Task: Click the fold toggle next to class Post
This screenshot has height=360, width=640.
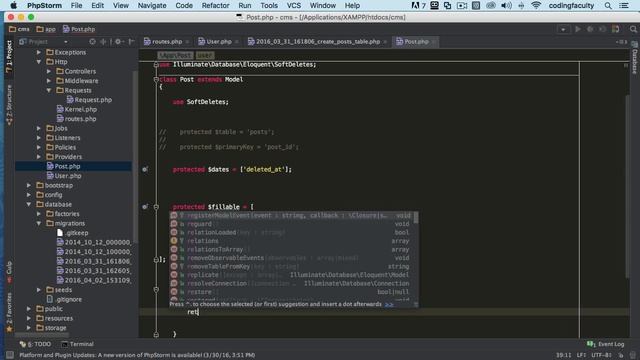Action: (156, 80)
